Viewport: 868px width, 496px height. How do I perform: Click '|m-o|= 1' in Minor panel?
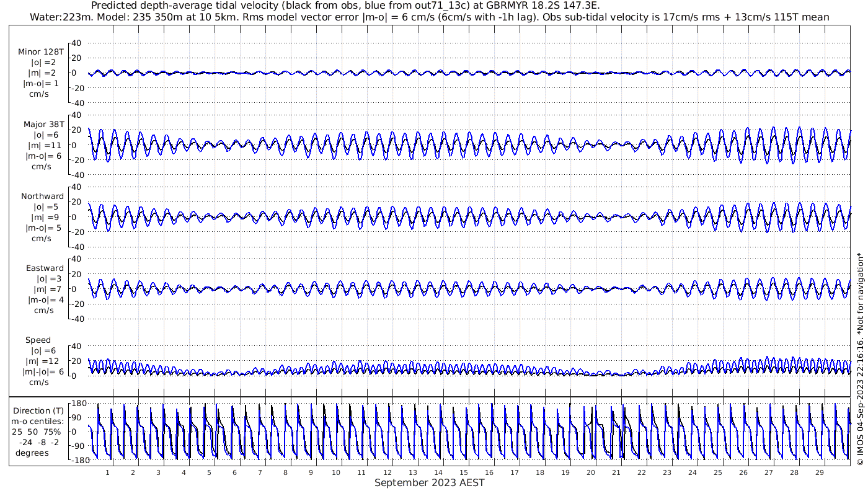[x=42, y=84]
